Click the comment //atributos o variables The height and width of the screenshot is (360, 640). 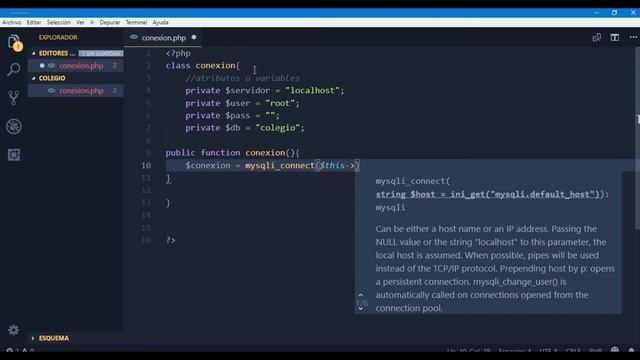tap(242, 78)
